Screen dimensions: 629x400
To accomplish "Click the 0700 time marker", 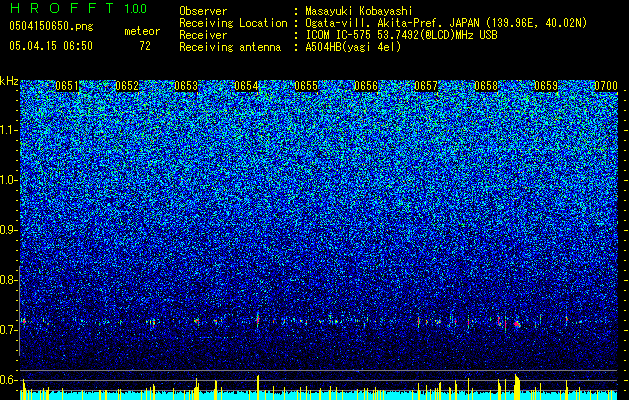I will click(606, 86).
